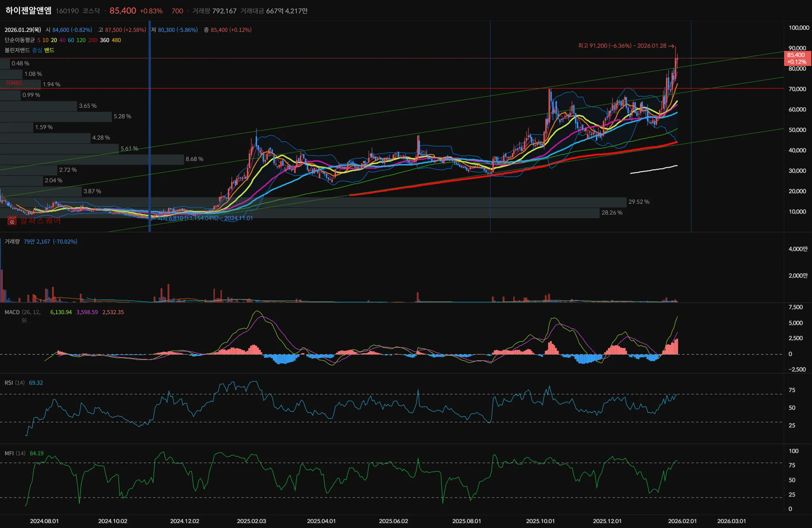Open the 볼린저밴드 indicator settings
This screenshot has height=528, width=812.
[17, 50]
